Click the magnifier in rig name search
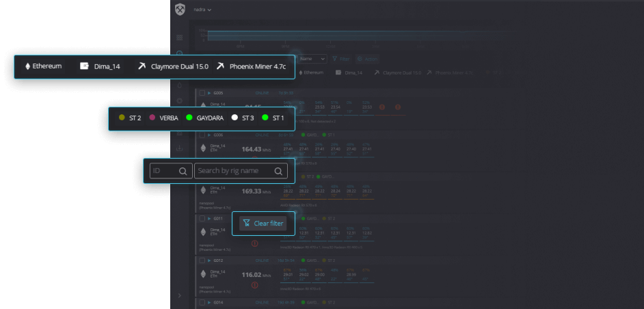 coord(278,171)
